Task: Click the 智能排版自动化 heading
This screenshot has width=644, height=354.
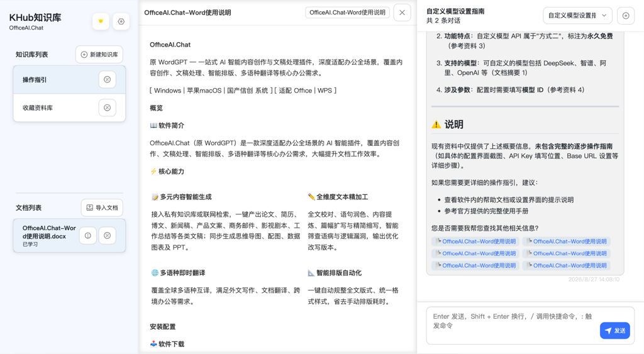Action: coord(335,273)
